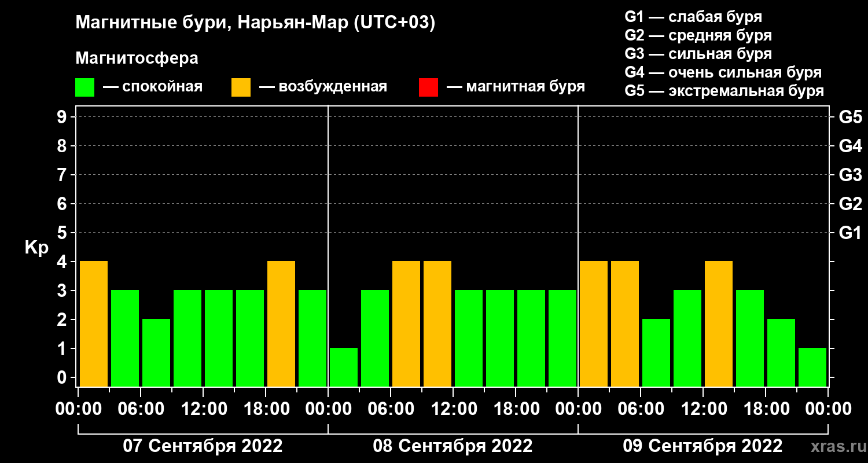
Task: Click the last green bar of 08 Сентября
Action: pyautogui.click(x=562, y=338)
